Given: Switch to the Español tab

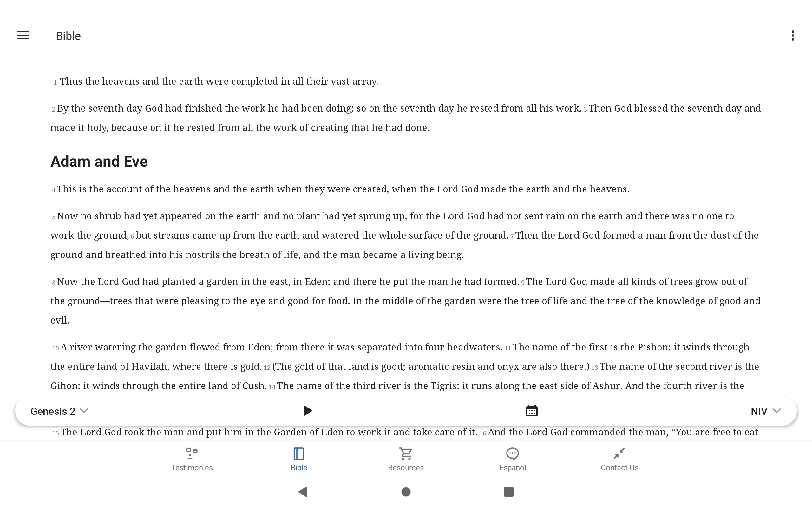Looking at the screenshot, I should click(512, 459).
